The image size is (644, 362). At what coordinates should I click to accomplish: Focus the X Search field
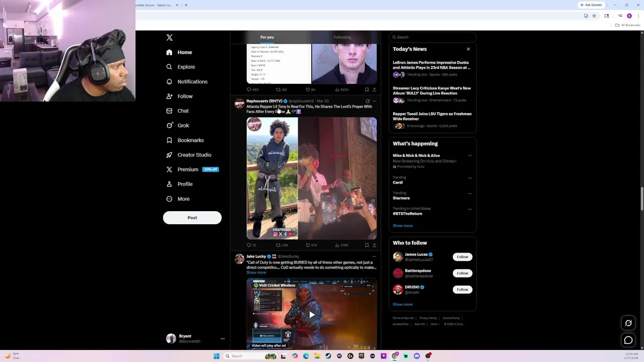432,37
